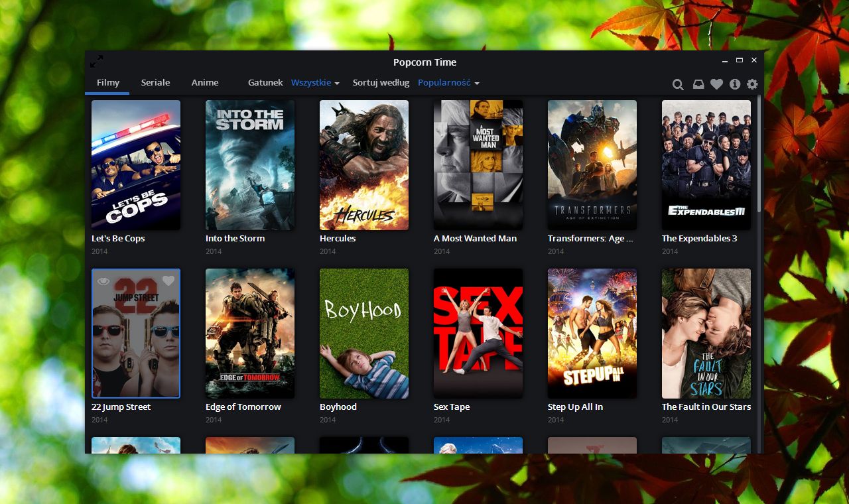Open Hercules movie poster
Viewport: 849px width, 504px height.
pos(364,165)
